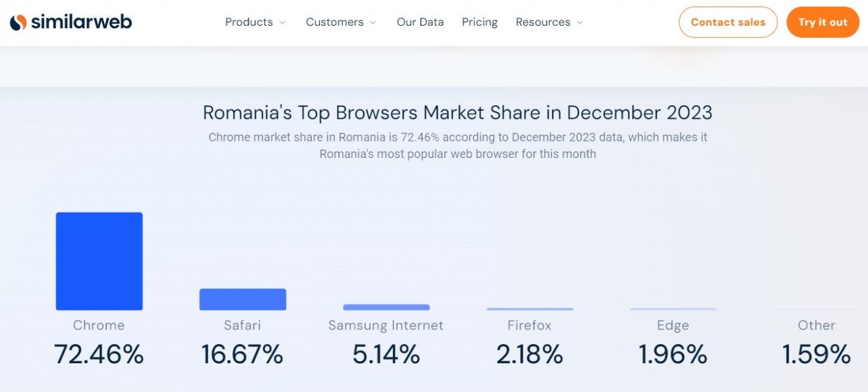Click the Safari 16.67% value
Viewport: 868px width, 392px height.
242,354
